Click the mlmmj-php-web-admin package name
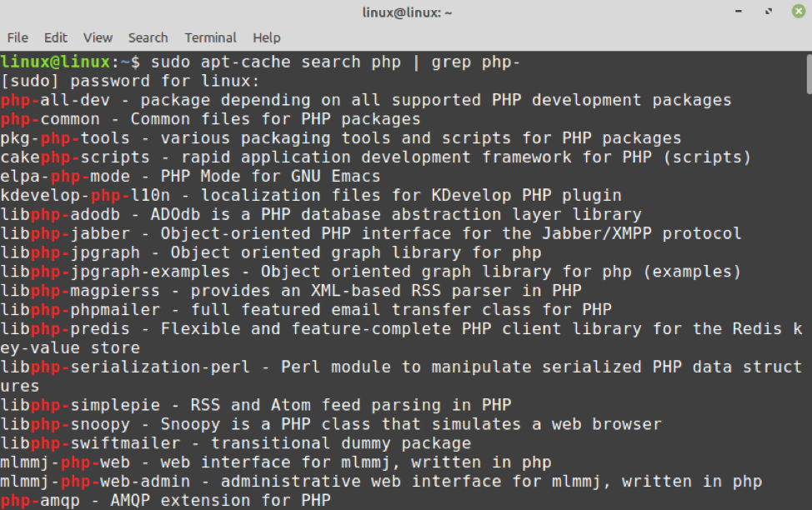Image resolution: width=812 pixels, height=510 pixels. point(95,482)
